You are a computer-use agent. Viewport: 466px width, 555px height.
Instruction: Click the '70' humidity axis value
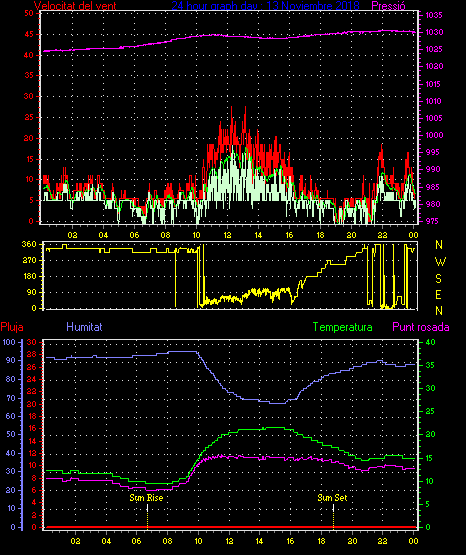11,398
